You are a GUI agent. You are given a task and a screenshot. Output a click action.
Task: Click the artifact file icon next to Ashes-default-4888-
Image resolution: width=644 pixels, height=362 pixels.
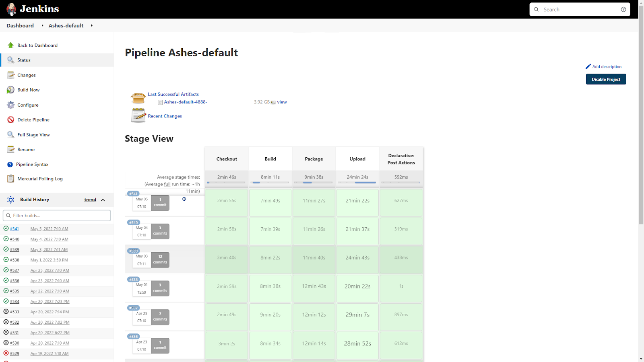pyautogui.click(x=160, y=102)
